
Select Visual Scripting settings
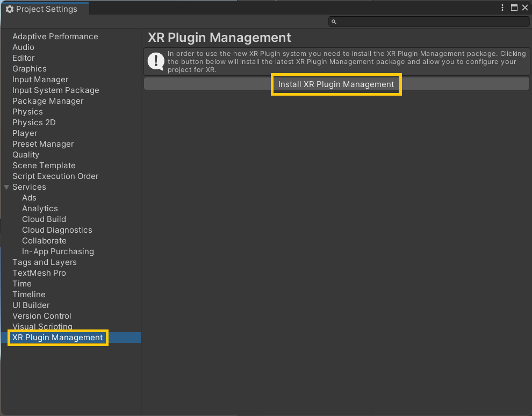click(x=42, y=326)
